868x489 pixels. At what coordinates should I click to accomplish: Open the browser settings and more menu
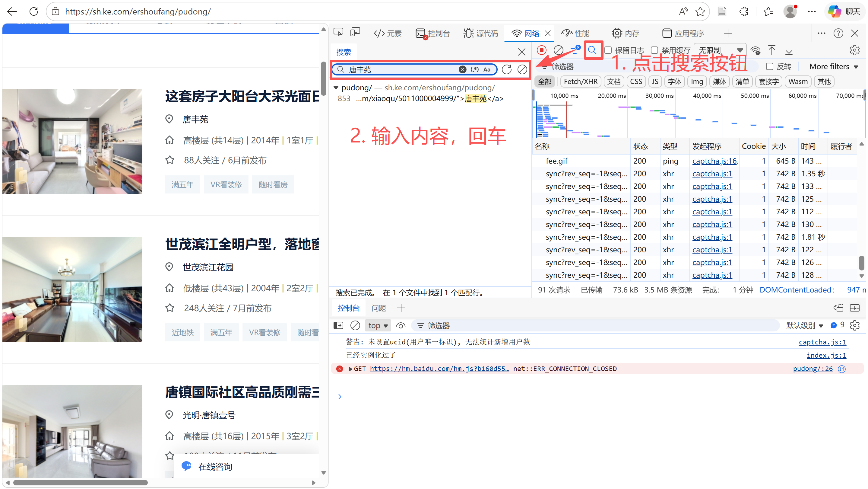point(812,11)
